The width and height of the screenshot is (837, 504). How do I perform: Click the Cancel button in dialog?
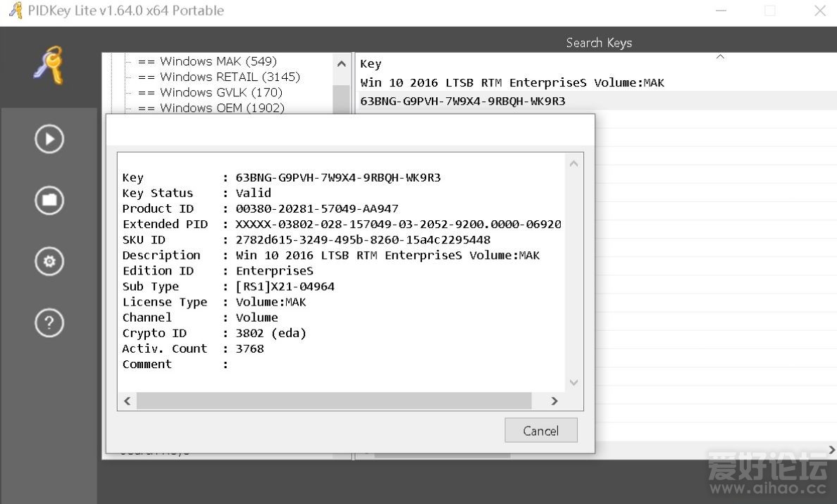click(x=541, y=430)
